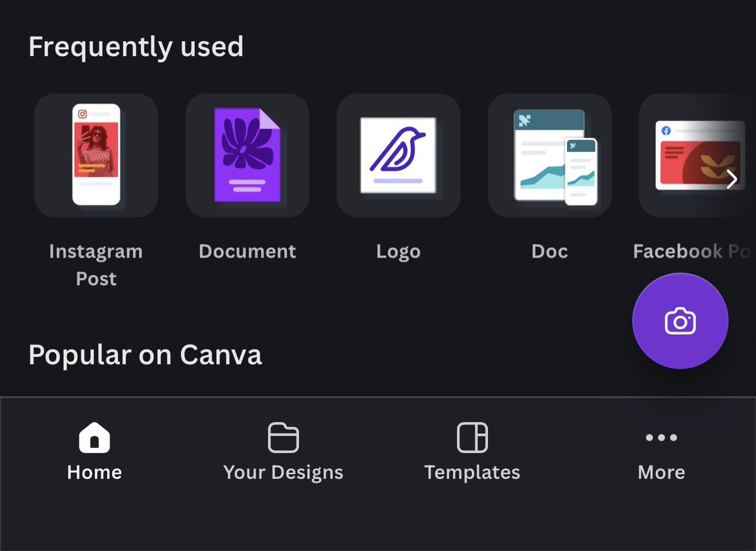Image resolution: width=756 pixels, height=551 pixels.
Task: Click the 'Facebook Po' cut-off label
Action: [694, 251]
